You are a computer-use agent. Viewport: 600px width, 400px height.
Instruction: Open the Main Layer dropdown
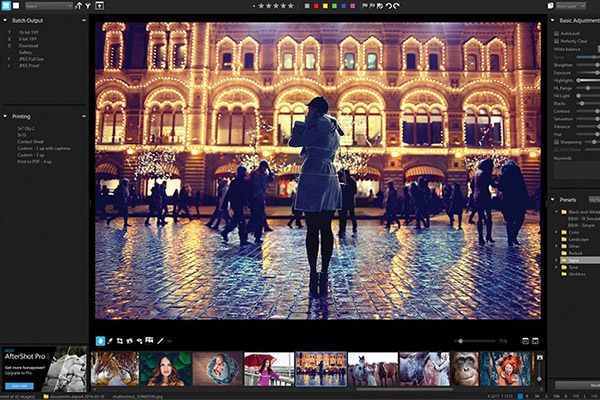[x=572, y=6]
